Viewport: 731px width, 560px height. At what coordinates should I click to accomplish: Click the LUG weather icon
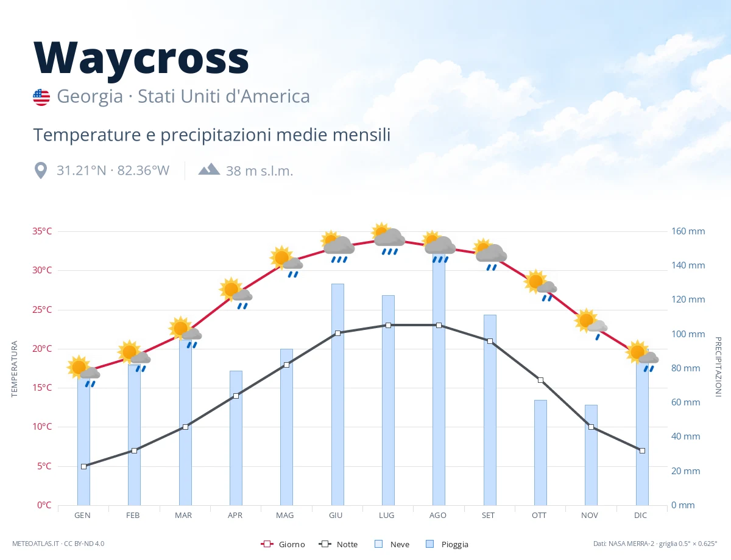(388, 239)
